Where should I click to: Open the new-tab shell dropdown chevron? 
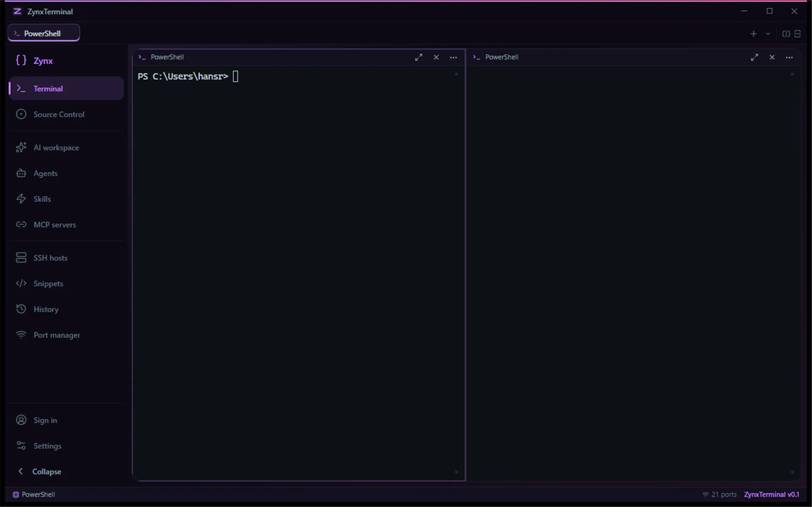[x=768, y=34]
